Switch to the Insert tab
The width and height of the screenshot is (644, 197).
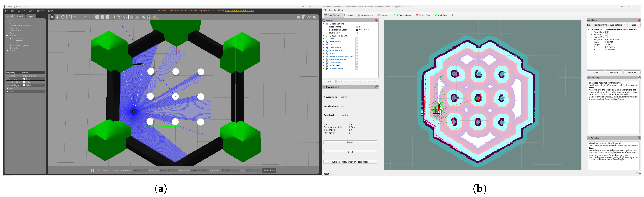point(20,16)
